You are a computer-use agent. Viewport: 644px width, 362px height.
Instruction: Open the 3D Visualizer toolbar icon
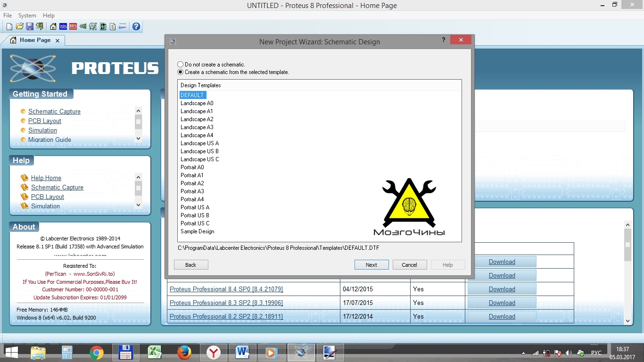tap(83, 26)
